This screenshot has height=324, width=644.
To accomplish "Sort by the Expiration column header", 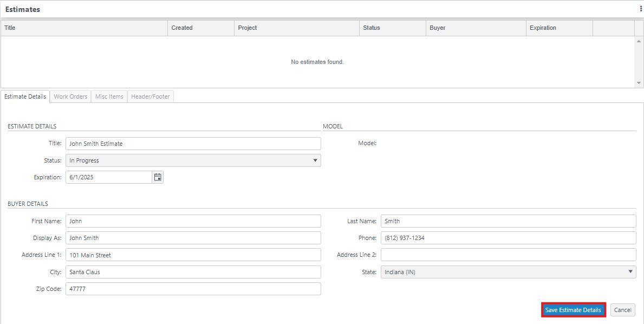I will coord(560,28).
